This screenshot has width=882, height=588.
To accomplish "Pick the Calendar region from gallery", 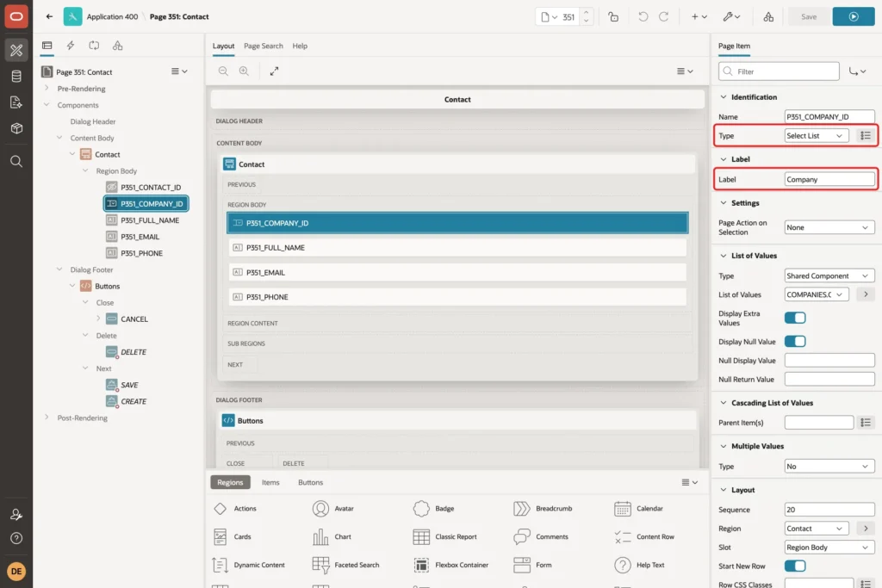I will point(641,508).
